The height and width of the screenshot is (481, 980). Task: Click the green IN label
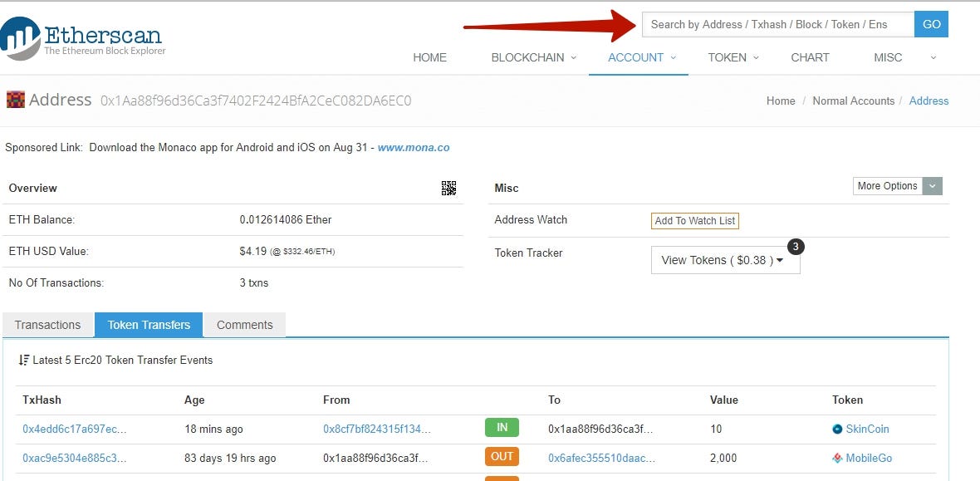(502, 428)
